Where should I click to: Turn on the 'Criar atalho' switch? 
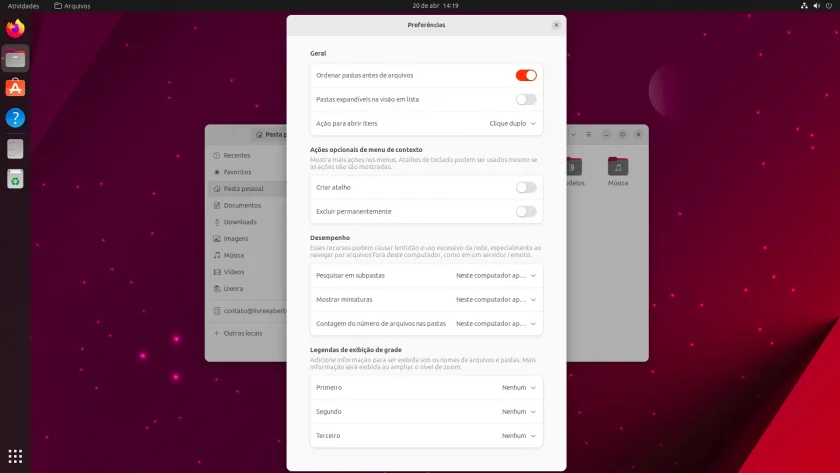pos(526,187)
